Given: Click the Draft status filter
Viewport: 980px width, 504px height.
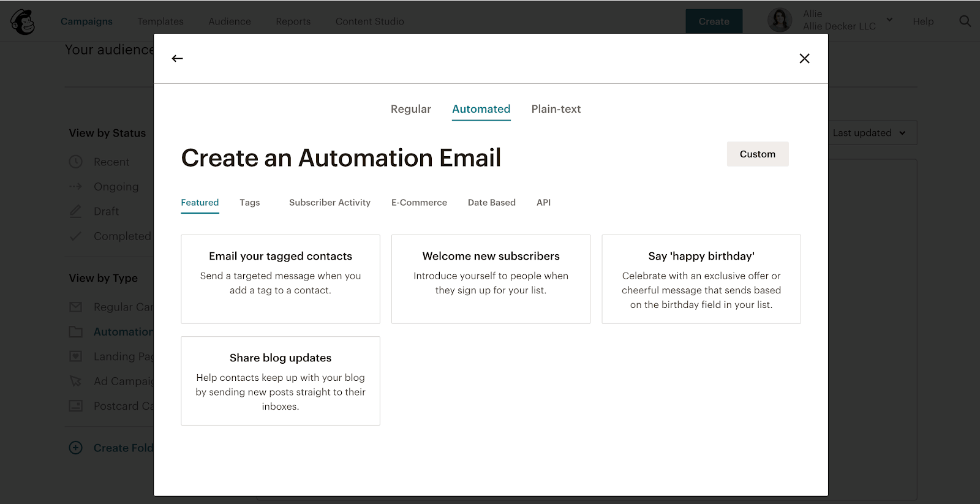Looking at the screenshot, I should point(107,211).
